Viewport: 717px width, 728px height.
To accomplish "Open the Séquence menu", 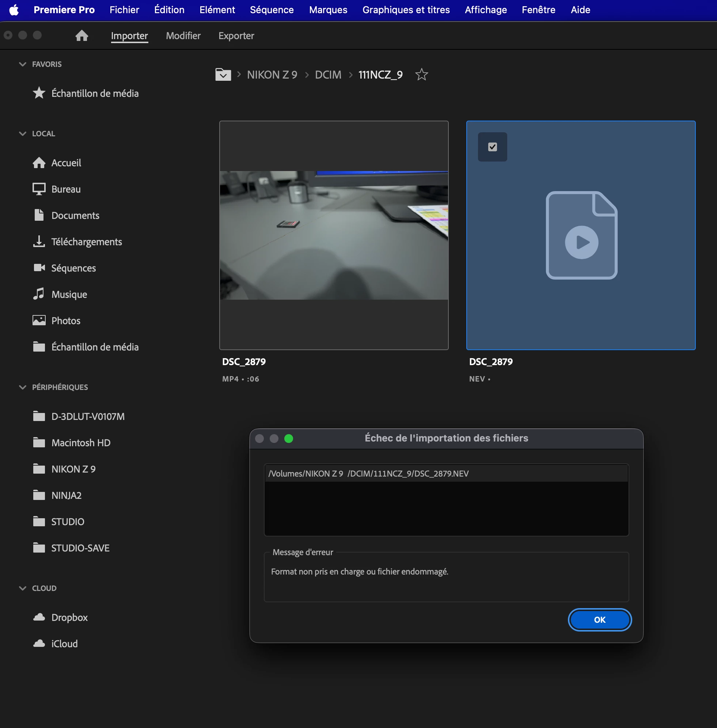I will 272,10.
